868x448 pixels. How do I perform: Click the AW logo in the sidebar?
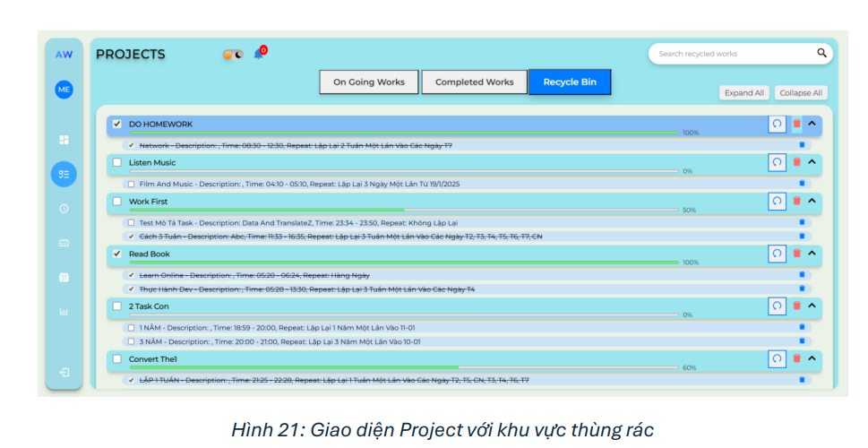[x=64, y=55]
